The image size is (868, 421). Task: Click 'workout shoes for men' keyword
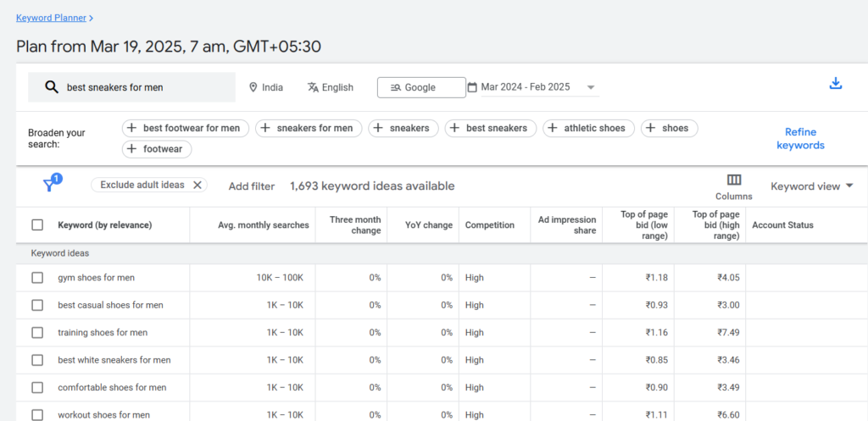(104, 415)
